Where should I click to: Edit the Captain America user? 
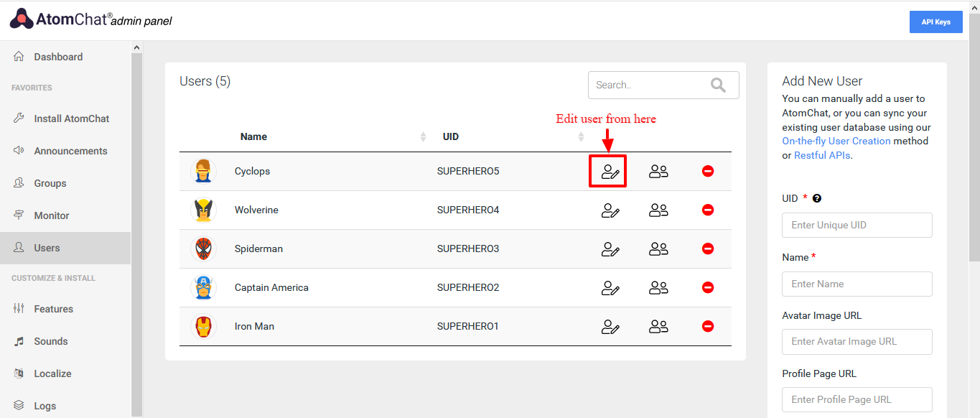(610, 288)
